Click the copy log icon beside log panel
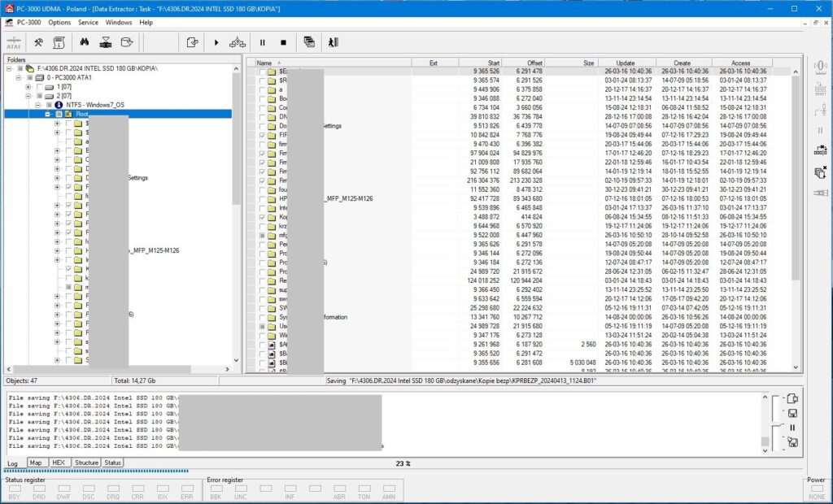833x504 pixels. pyautogui.click(x=792, y=399)
